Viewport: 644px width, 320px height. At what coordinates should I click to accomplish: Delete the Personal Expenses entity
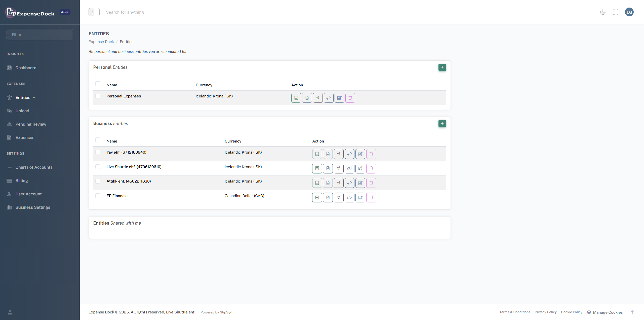pyautogui.click(x=350, y=98)
